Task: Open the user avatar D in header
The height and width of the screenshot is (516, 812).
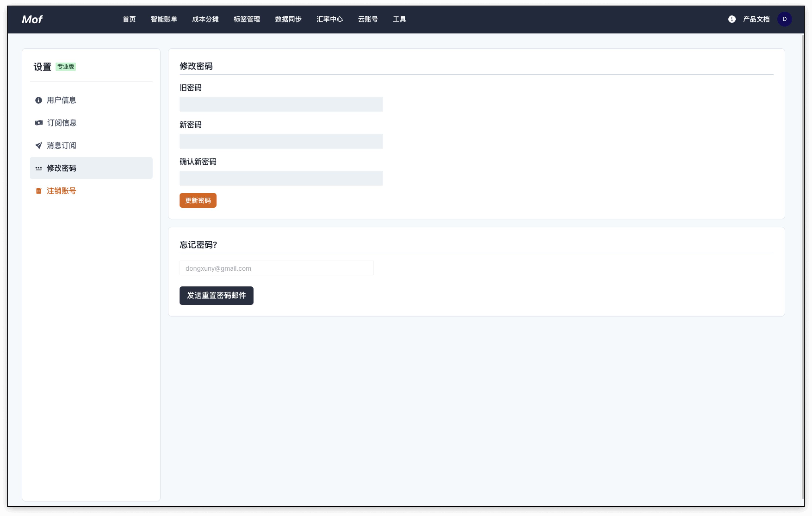Action: (x=784, y=19)
